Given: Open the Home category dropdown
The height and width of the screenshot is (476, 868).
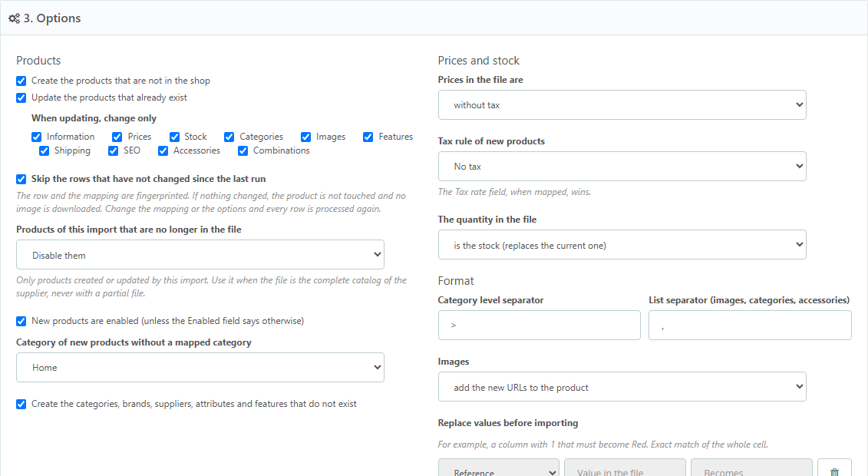Looking at the screenshot, I should [x=200, y=368].
